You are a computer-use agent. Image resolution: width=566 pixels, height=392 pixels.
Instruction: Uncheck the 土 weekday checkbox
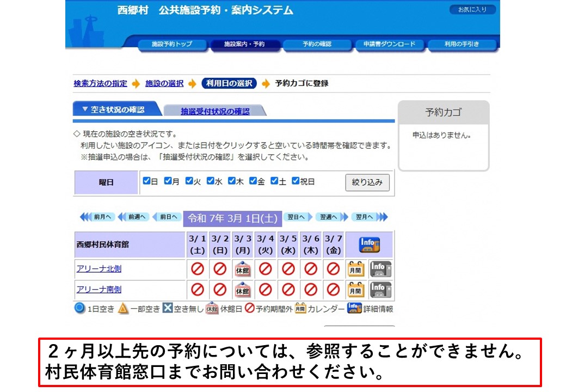pos(274,181)
